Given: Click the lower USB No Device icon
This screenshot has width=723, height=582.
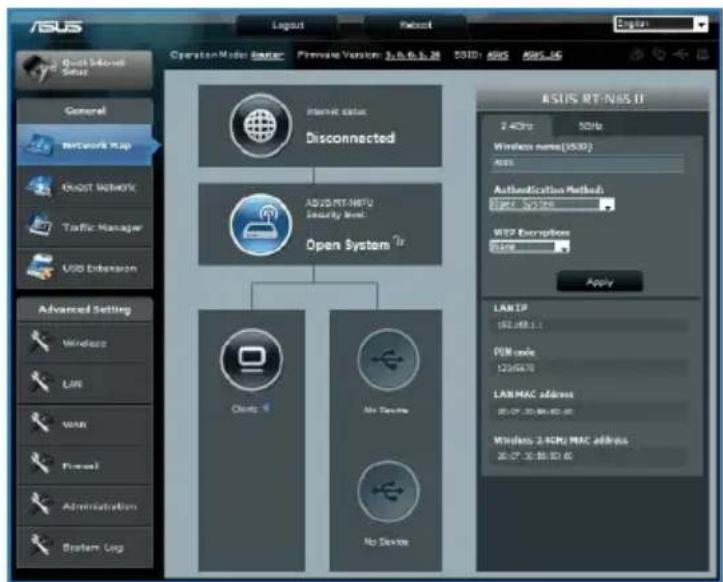Looking at the screenshot, I should 388,492.
